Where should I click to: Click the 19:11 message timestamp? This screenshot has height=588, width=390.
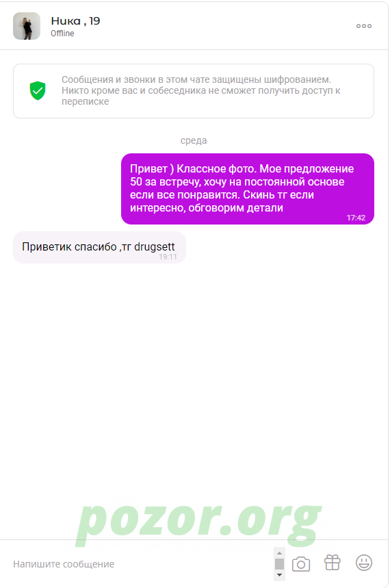(x=168, y=257)
